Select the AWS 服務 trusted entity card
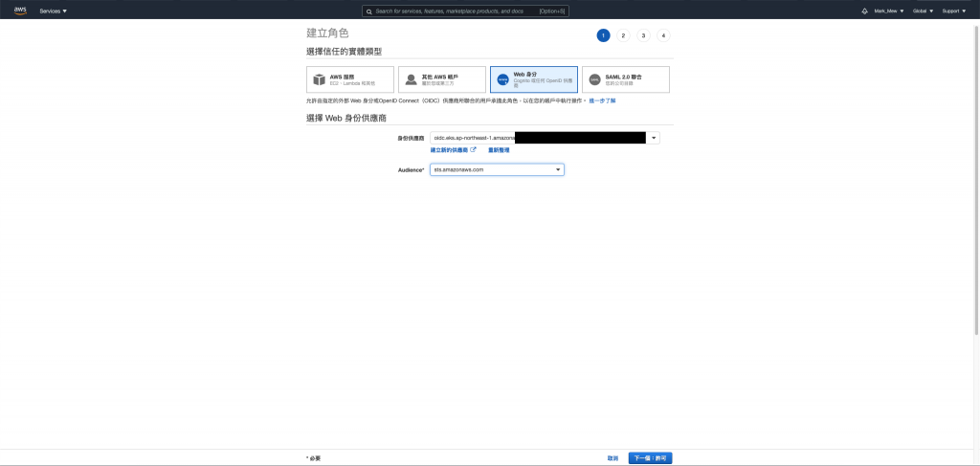The image size is (980, 466). pos(350,79)
